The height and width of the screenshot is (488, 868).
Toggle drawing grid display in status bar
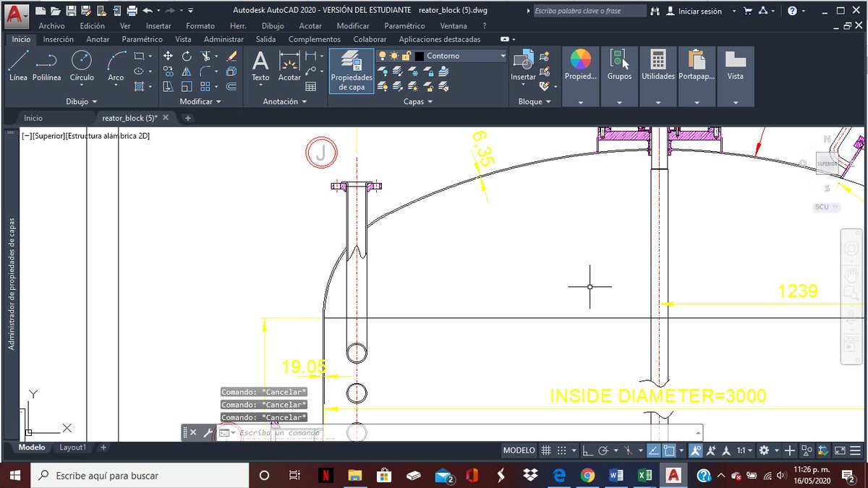[546, 450]
